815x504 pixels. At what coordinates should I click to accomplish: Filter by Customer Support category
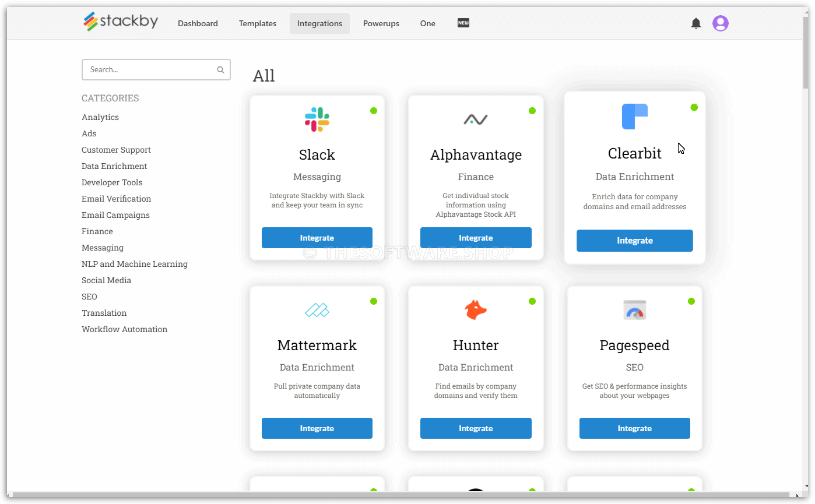(x=116, y=150)
